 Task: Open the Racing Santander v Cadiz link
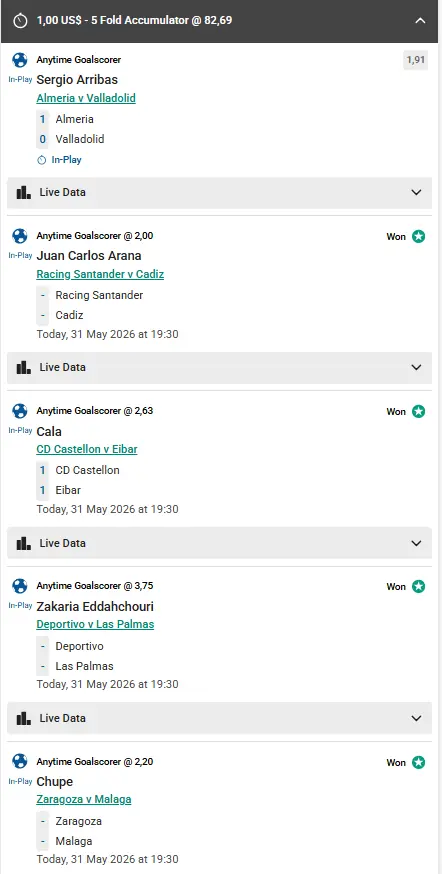(100, 274)
